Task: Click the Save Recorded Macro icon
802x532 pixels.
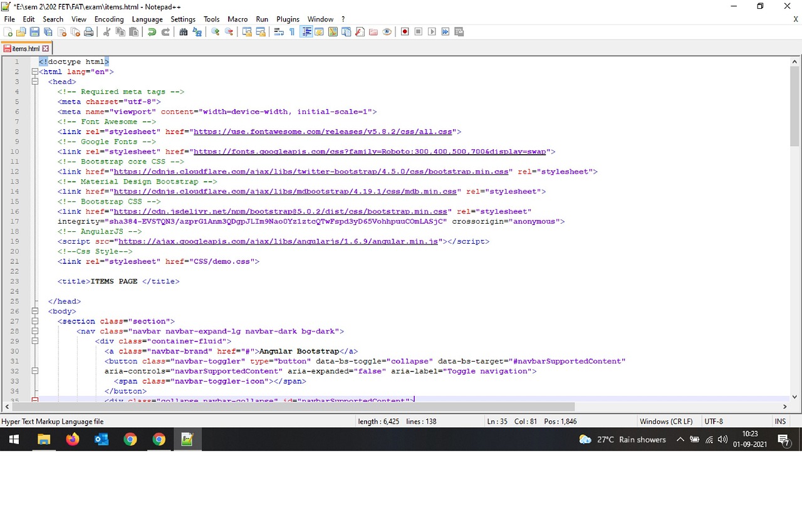Action: tap(459, 32)
